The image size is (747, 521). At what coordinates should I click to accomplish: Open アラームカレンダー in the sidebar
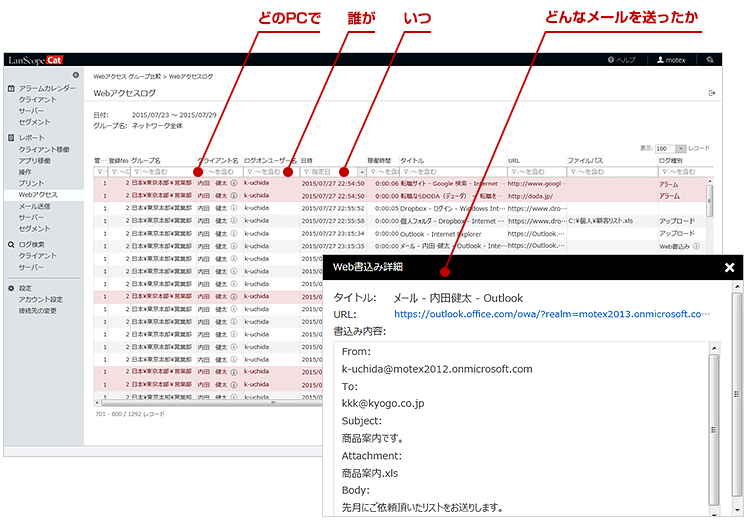pyautogui.click(x=47, y=88)
